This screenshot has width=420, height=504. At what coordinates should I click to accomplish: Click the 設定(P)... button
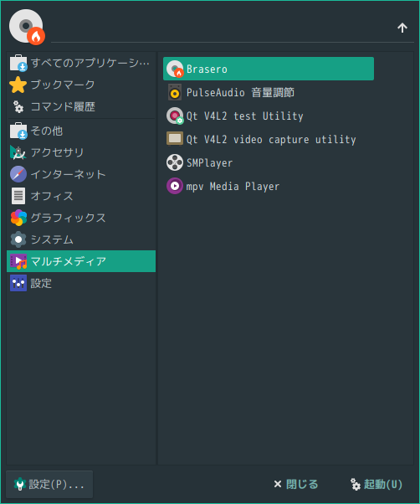(x=49, y=485)
